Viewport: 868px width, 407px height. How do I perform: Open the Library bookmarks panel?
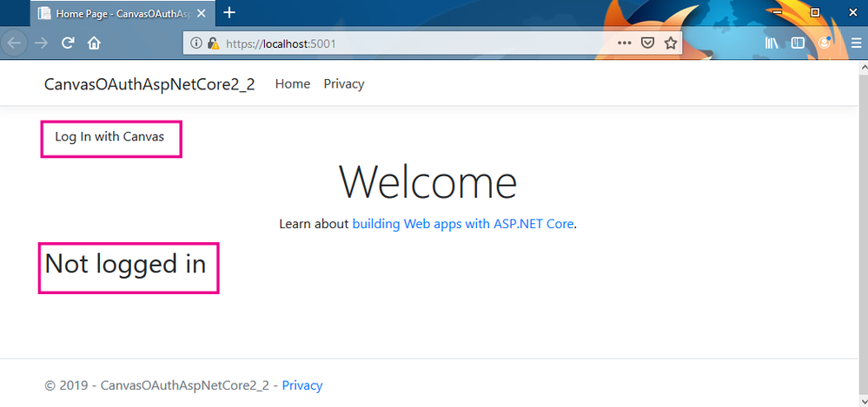[772, 43]
